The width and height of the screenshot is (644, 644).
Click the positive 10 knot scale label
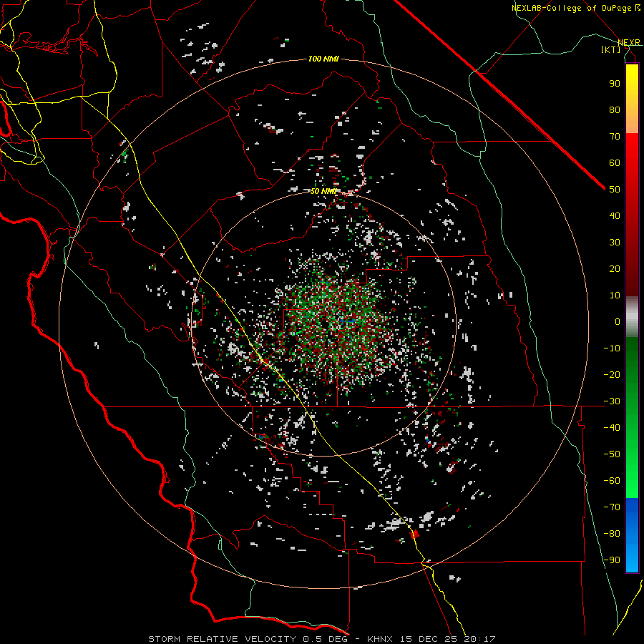[615, 296]
